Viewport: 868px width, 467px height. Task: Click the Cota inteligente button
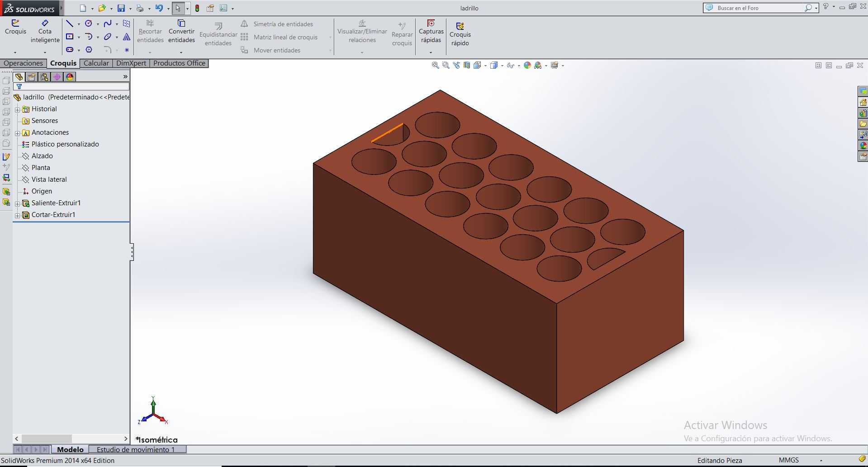pos(45,32)
